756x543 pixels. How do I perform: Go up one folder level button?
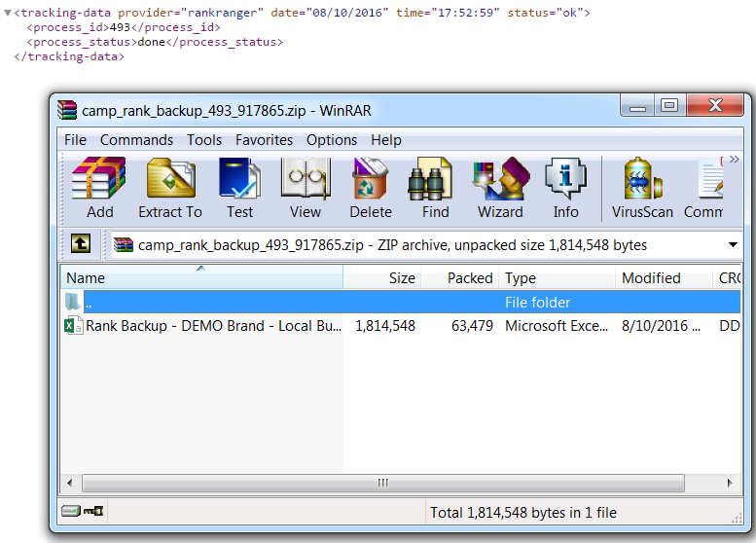(83, 244)
